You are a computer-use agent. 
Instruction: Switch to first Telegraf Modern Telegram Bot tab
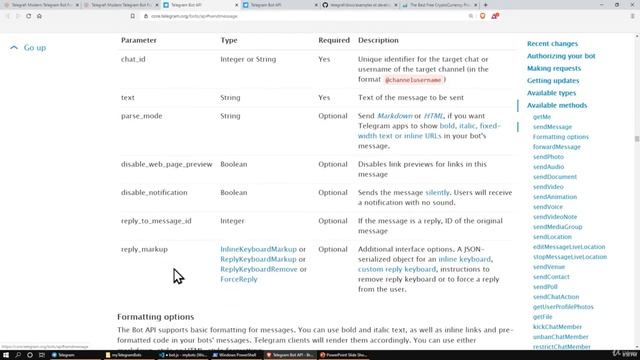[40, 5]
